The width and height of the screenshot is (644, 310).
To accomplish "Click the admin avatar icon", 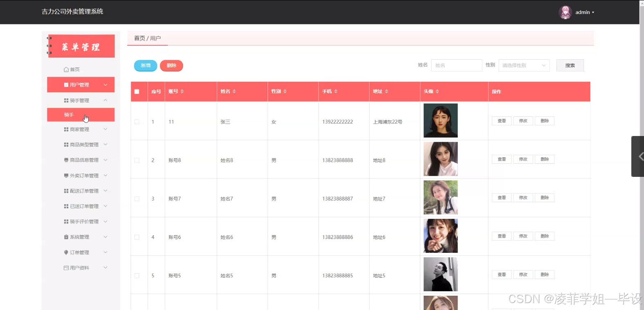I will point(565,12).
